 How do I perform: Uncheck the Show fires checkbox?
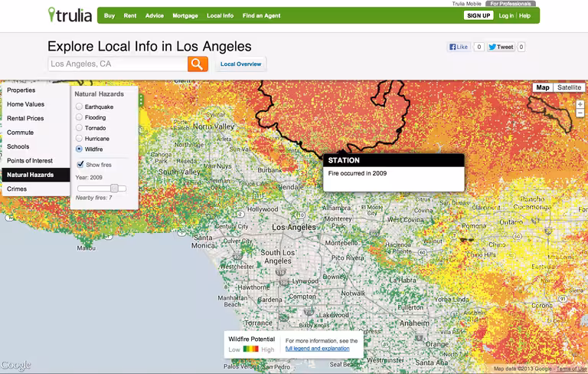pyautogui.click(x=80, y=164)
